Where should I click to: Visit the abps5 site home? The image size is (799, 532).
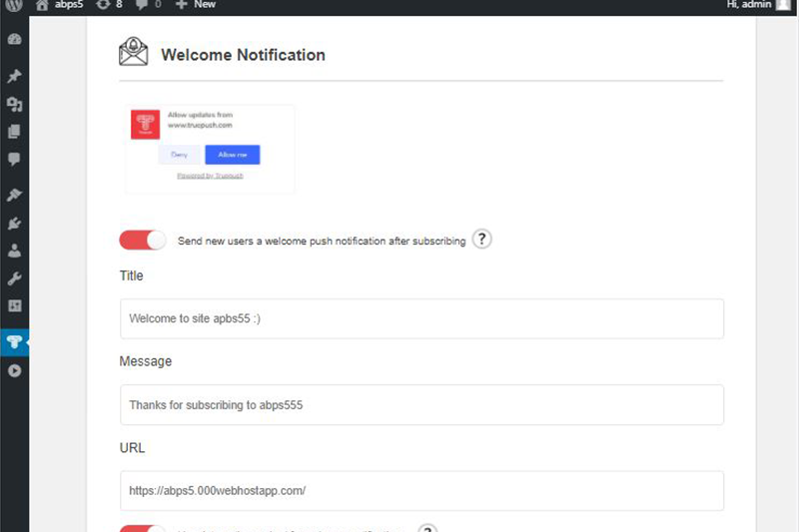coord(59,5)
